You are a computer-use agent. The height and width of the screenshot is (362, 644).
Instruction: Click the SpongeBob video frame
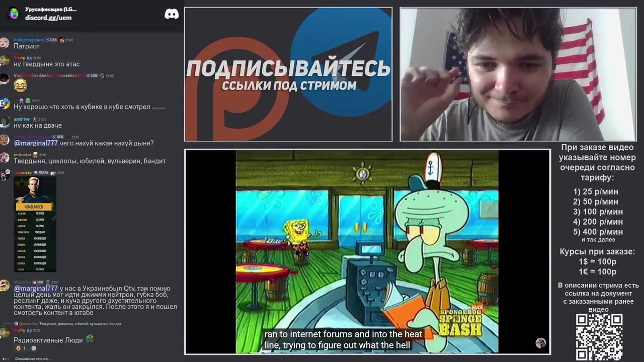click(x=367, y=251)
